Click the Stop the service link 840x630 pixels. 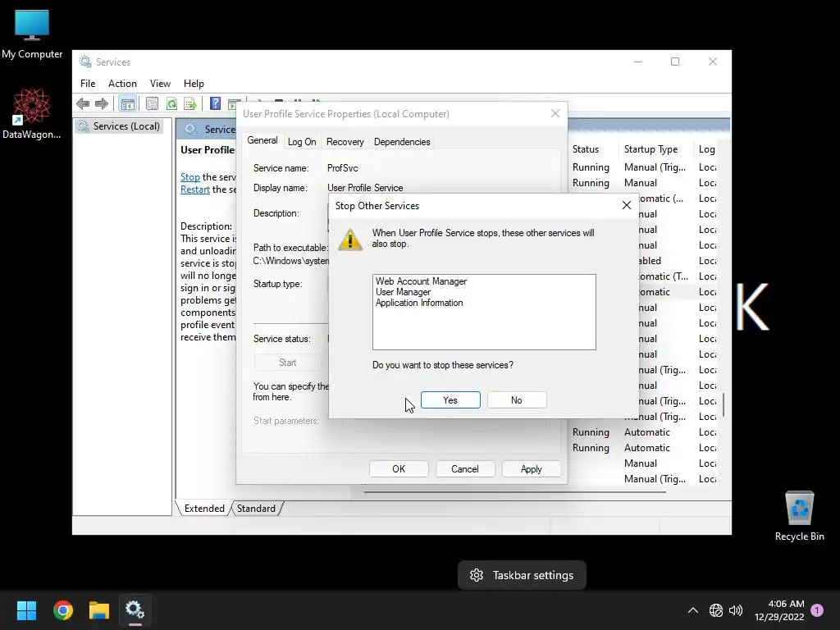click(190, 177)
